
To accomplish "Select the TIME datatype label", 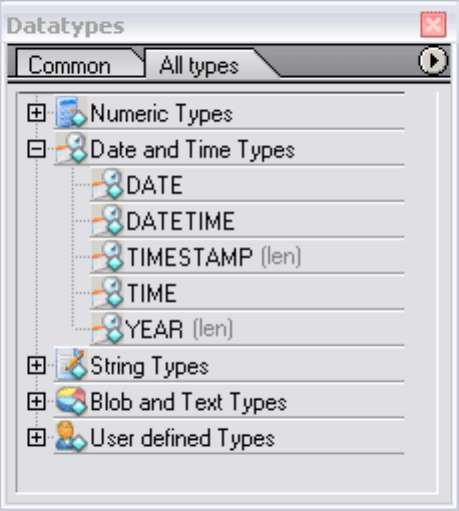I will click(152, 293).
